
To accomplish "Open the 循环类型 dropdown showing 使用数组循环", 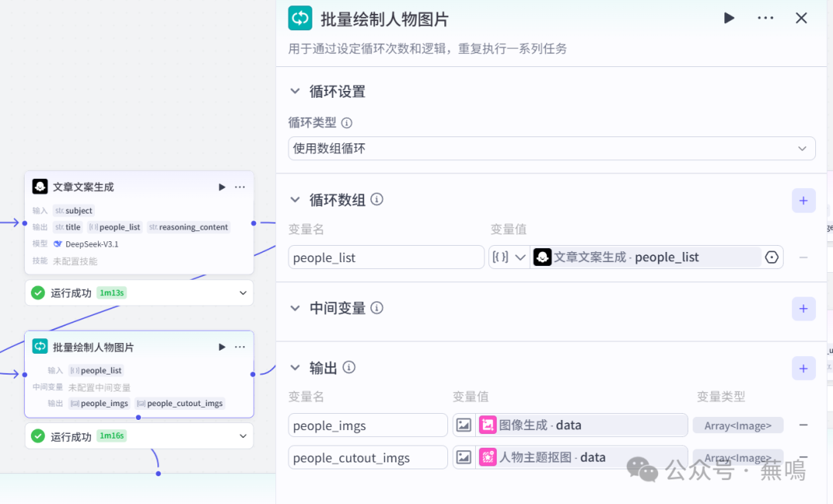I will coord(551,148).
